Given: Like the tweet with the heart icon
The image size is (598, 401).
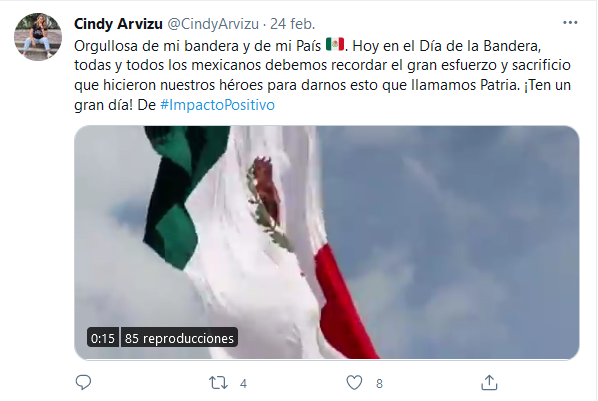Looking at the screenshot, I should tap(354, 383).
